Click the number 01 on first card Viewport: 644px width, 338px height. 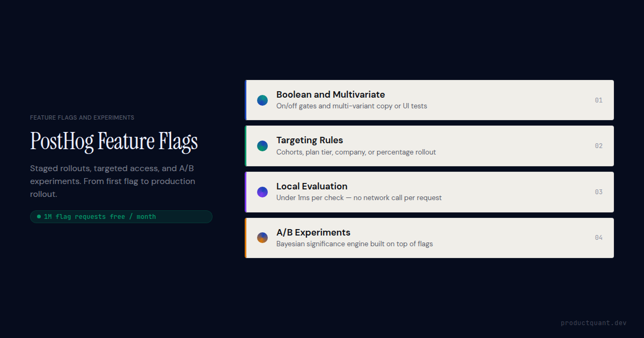click(x=598, y=100)
